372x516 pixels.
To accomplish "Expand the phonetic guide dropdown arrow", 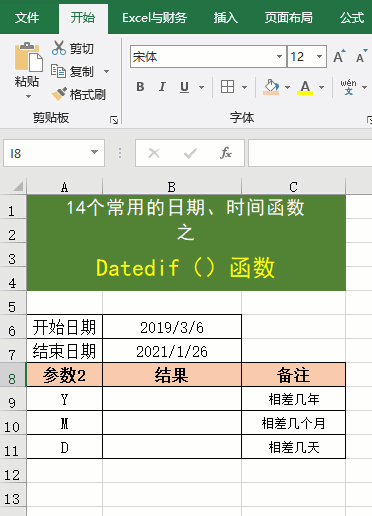I will click(364, 87).
